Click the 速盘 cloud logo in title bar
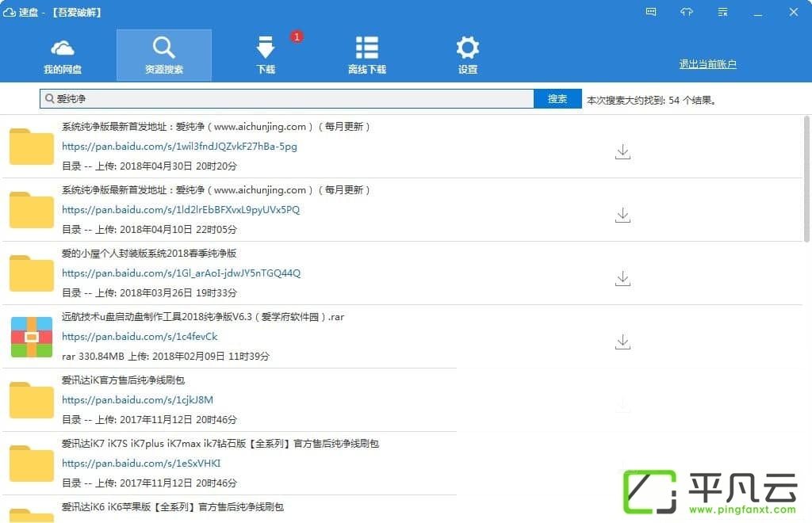This screenshot has height=523, width=812. 9,12
